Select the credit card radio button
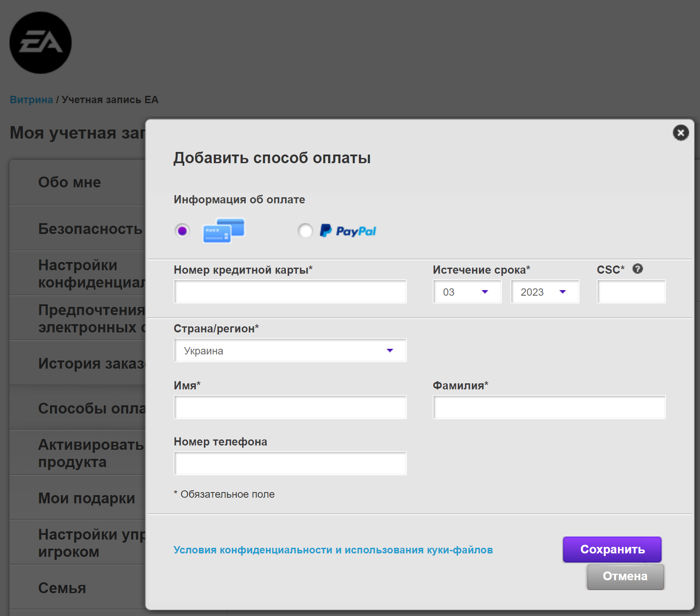This screenshot has width=700, height=616. coord(182,231)
